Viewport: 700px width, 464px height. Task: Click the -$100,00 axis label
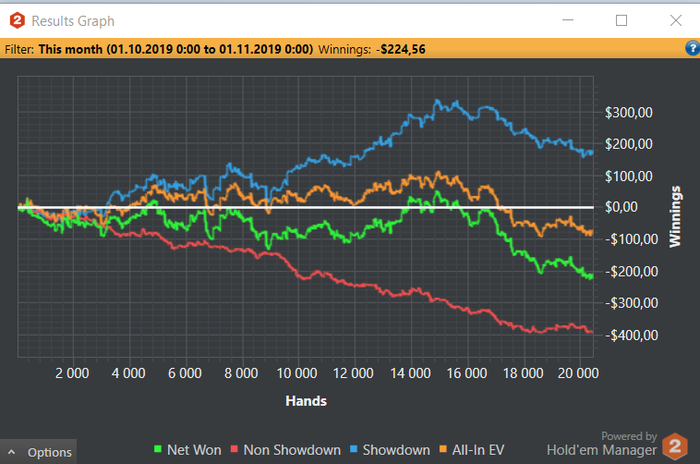pyautogui.click(x=631, y=239)
